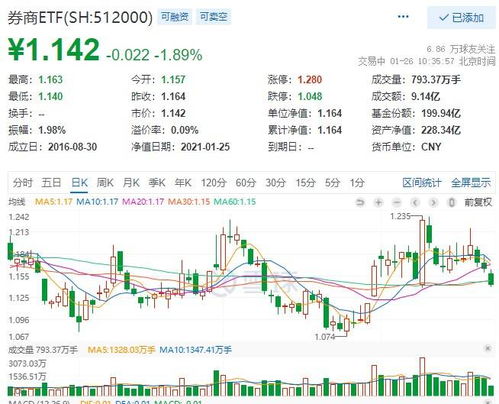Click the MA5:1.17 indicator label
The width and height of the screenshot is (499, 404).
click(54, 202)
